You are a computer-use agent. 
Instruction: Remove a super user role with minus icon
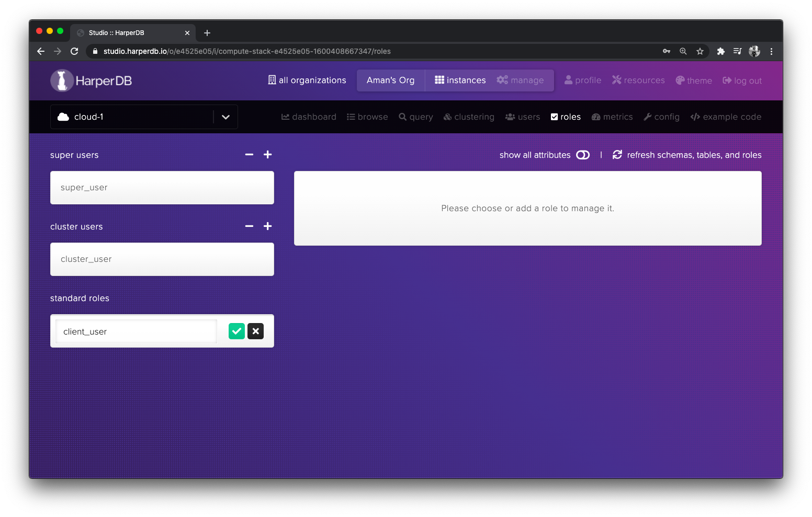coord(249,155)
